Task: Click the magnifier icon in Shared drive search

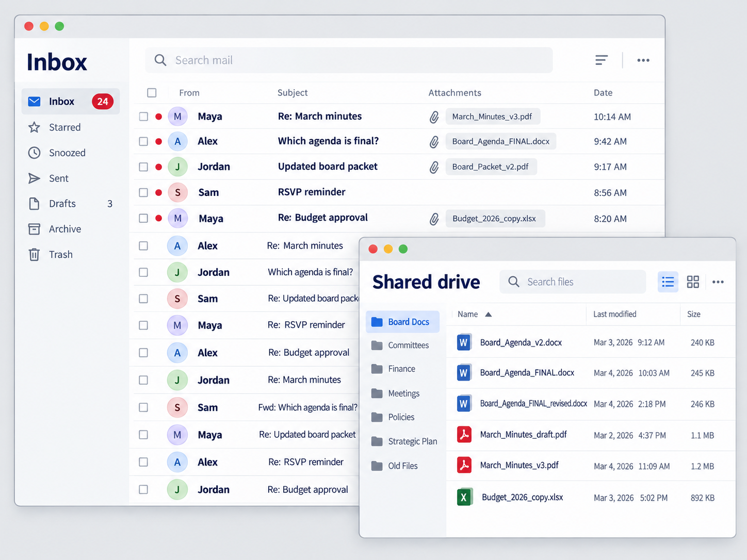Action: click(x=514, y=282)
